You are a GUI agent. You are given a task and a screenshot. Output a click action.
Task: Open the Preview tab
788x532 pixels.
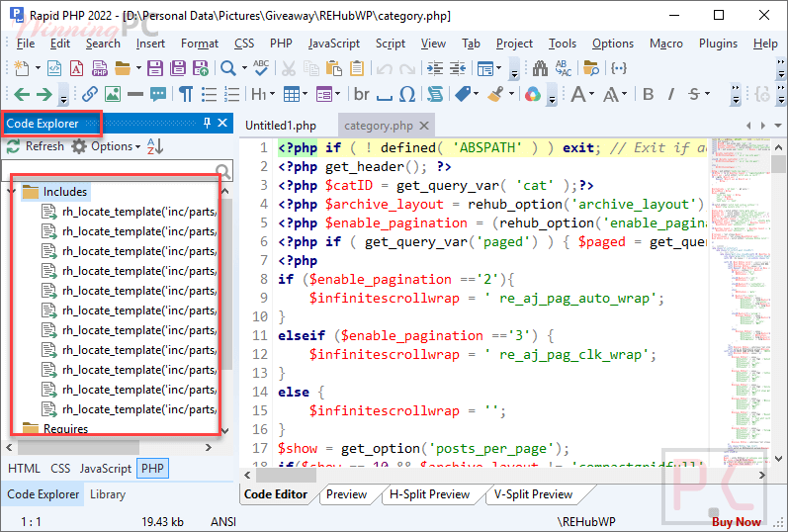346,494
